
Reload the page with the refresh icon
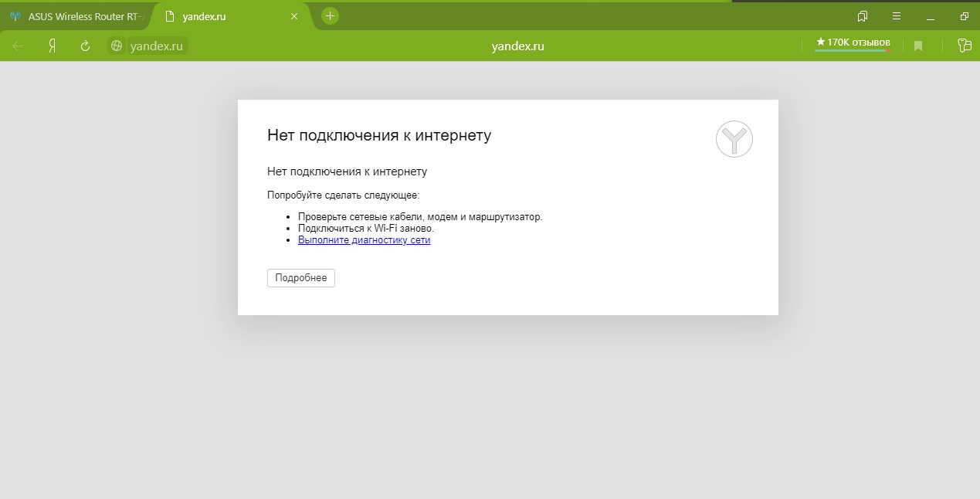(86, 46)
